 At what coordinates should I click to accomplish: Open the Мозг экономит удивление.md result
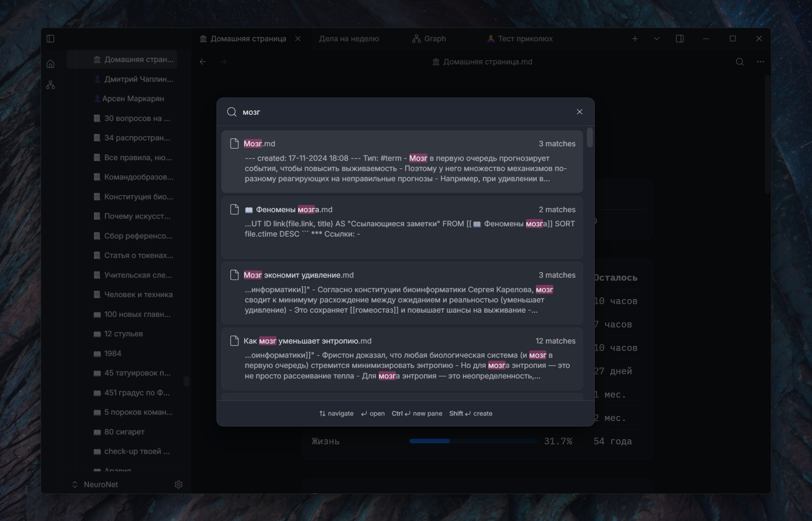pyautogui.click(x=402, y=293)
